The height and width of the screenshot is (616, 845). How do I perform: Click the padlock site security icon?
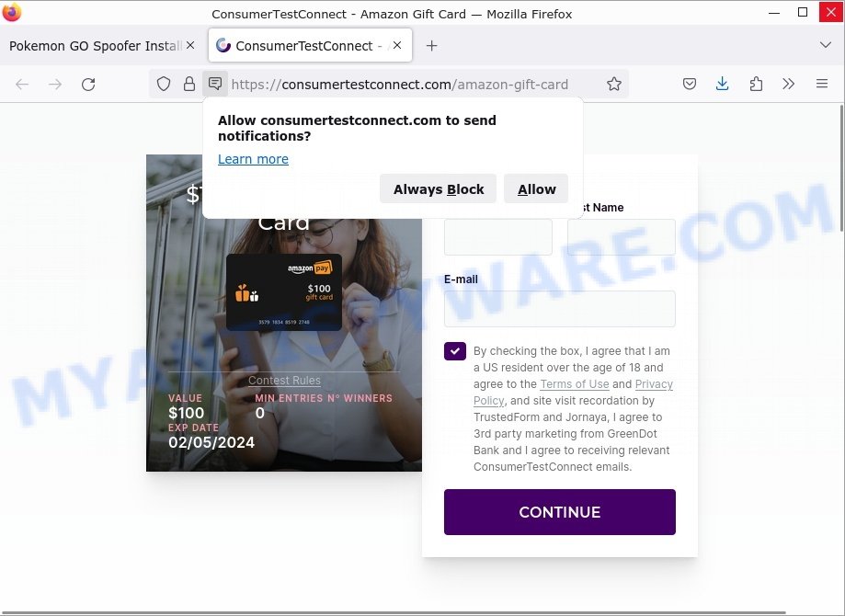point(189,84)
